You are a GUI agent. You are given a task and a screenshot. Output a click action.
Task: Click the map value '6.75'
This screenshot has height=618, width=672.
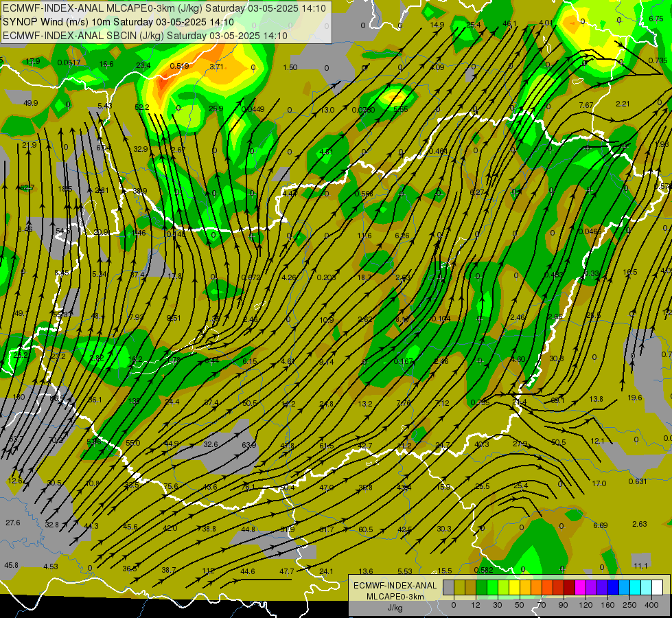tap(656, 19)
